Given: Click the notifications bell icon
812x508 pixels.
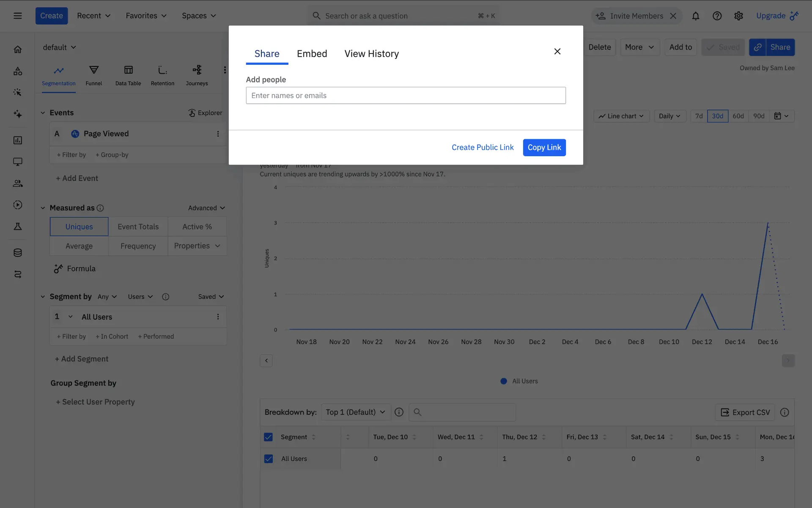Looking at the screenshot, I should [x=695, y=16].
